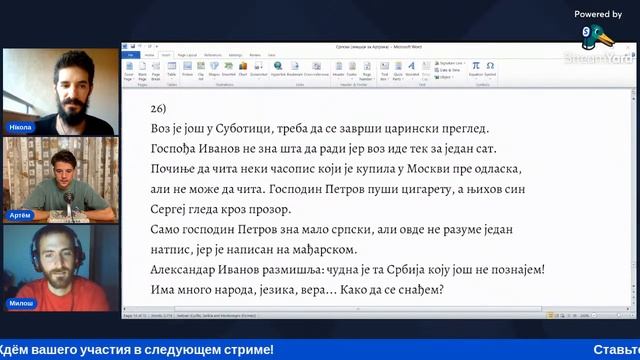Select Милош's video thumbnail
This screenshot has width=640, height=360.
pos(61,268)
